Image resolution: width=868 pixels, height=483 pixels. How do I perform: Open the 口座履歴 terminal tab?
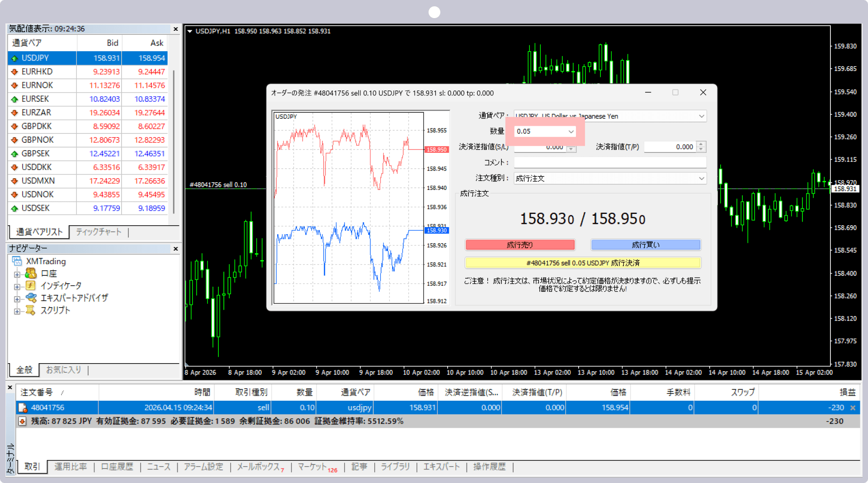coord(117,467)
